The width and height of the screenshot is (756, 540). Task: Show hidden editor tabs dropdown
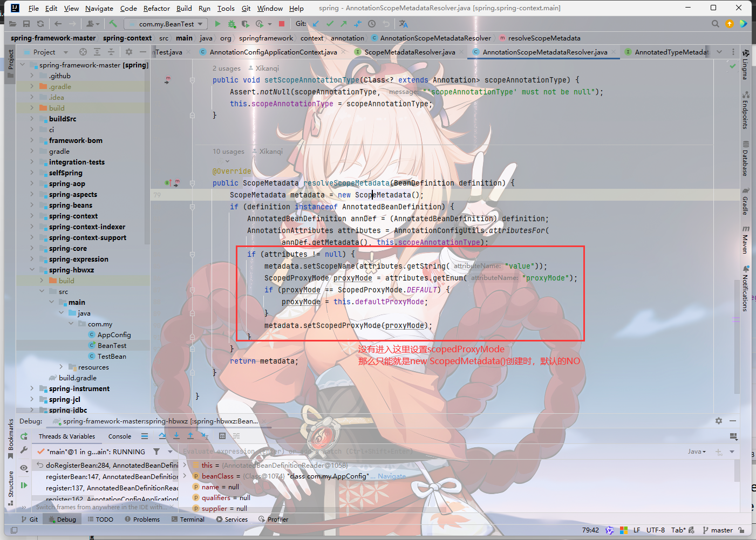point(719,52)
